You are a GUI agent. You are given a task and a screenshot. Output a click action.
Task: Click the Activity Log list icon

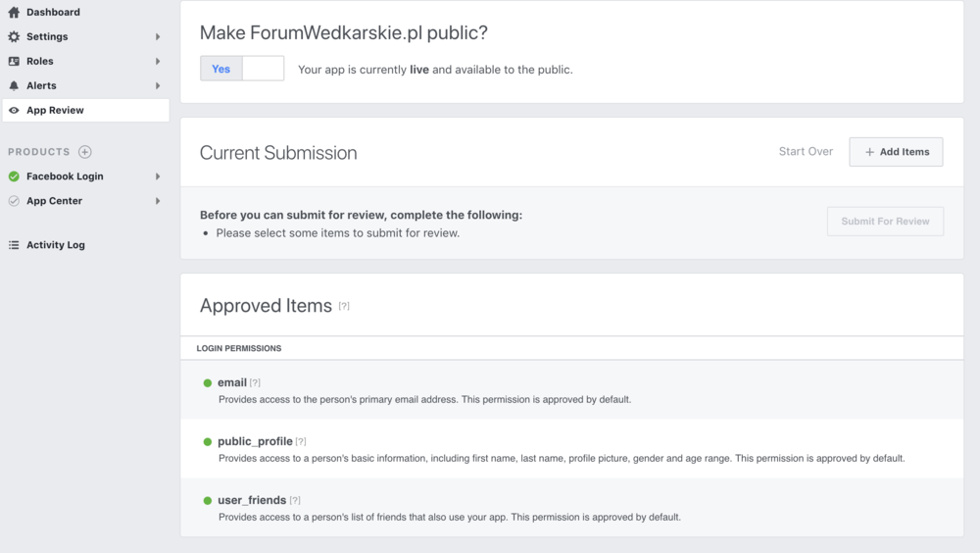tap(14, 245)
